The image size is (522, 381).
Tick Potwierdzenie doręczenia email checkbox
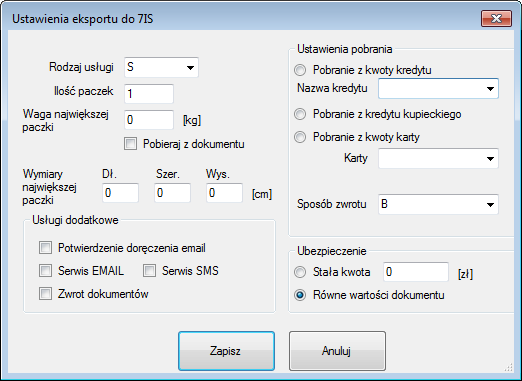[45, 248]
